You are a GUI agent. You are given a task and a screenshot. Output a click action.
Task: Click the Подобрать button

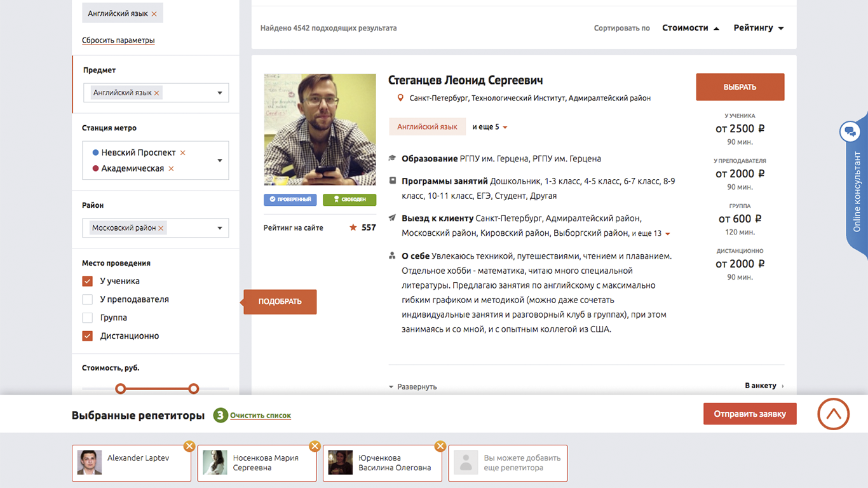(280, 302)
